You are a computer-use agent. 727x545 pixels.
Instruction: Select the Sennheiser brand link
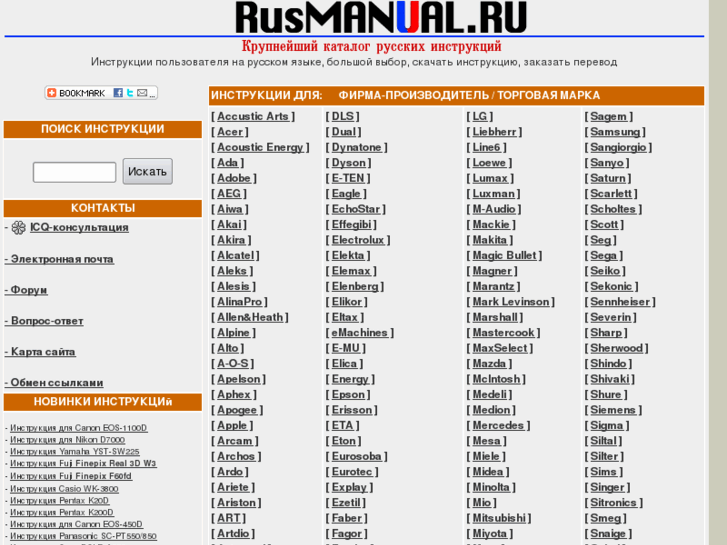620,302
